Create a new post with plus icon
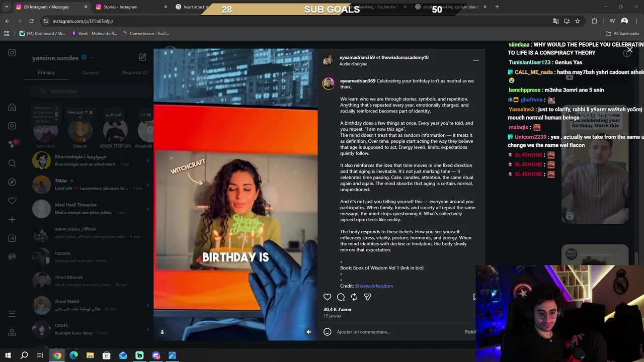The width and height of the screenshot is (644, 362). point(12,220)
